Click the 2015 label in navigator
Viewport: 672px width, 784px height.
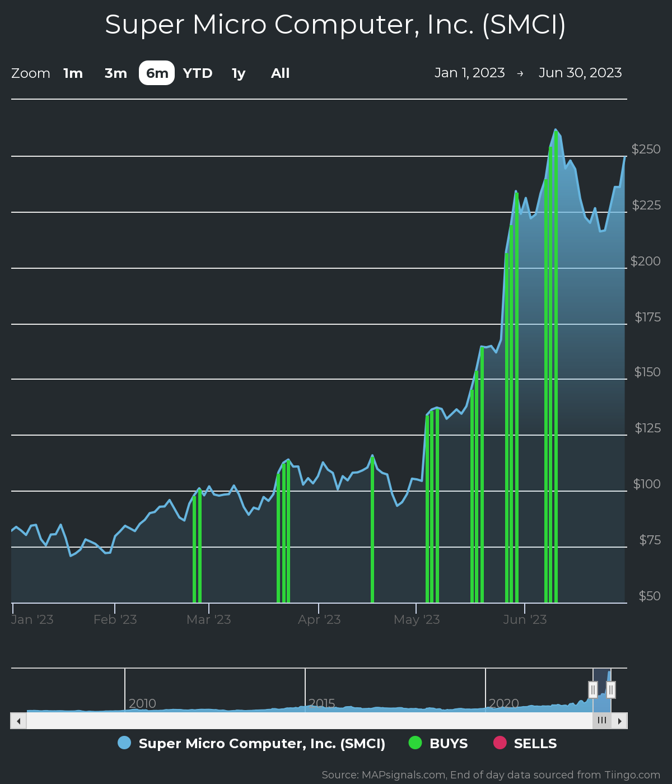pos(322,703)
